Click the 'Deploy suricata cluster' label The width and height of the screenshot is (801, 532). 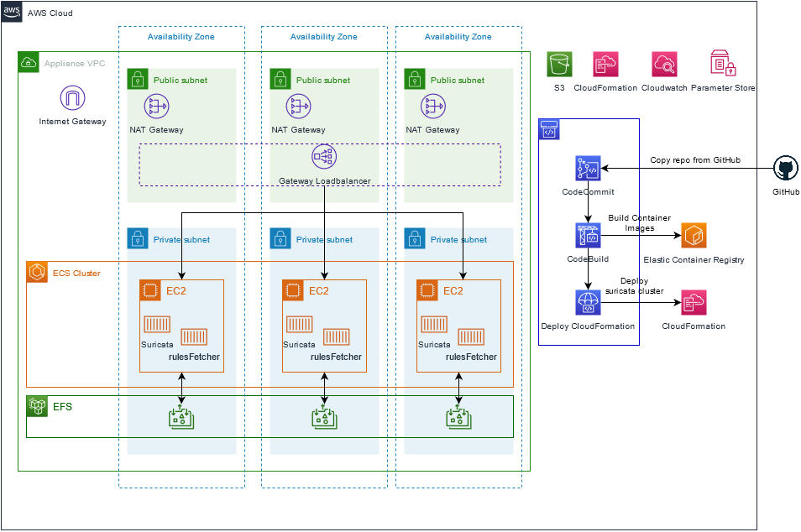tap(635, 286)
